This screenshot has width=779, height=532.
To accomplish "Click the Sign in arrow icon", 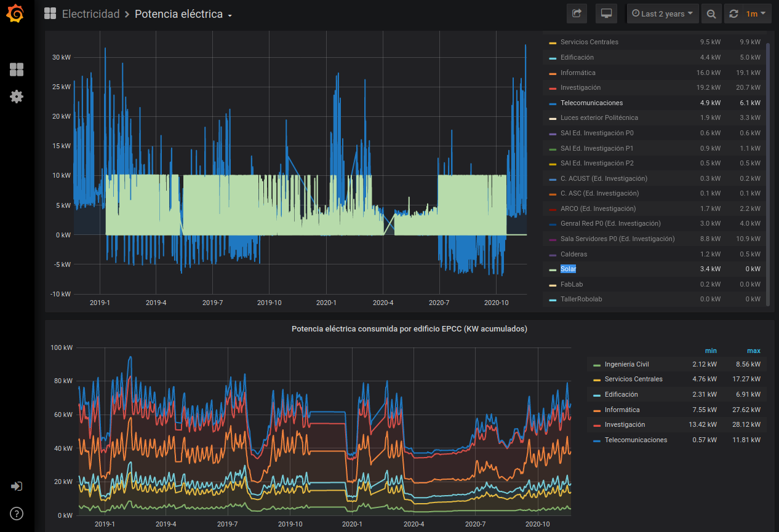I will point(17,486).
